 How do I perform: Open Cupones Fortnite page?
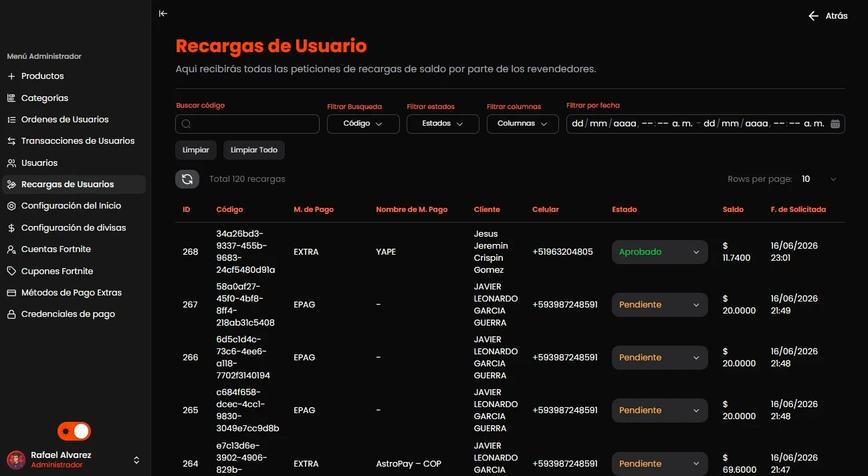(73, 271)
